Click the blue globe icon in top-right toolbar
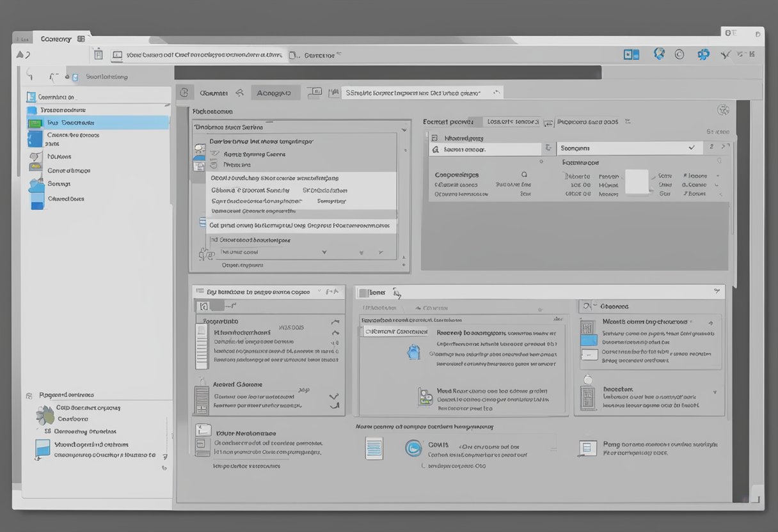 pyautogui.click(x=659, y=54)
